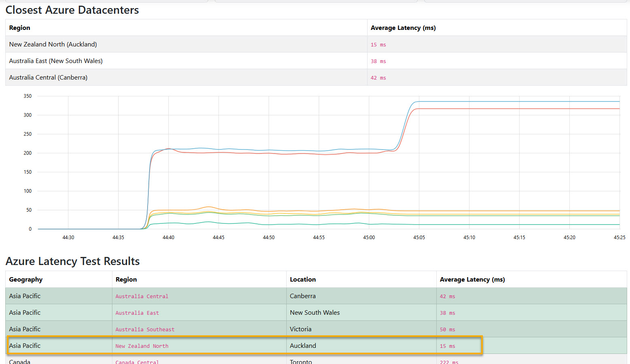Click the 38 ms value beside Australia East (New South Wales)
The height and width of the screenshot is (364, 630).
tap(378, 61)
